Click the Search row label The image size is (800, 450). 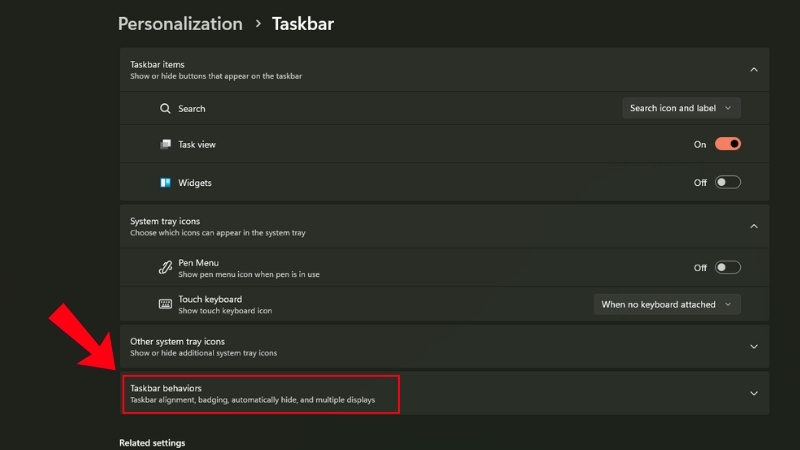[x=192, y=109]
